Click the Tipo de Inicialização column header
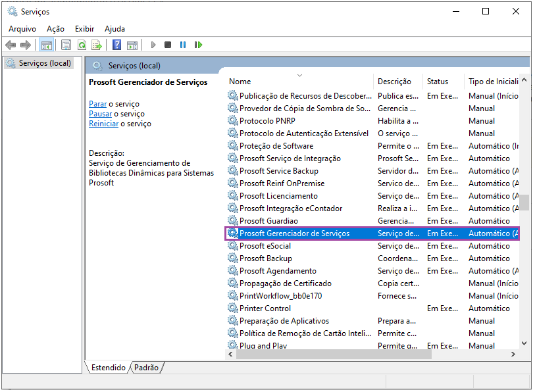 (x=492, y=82)
